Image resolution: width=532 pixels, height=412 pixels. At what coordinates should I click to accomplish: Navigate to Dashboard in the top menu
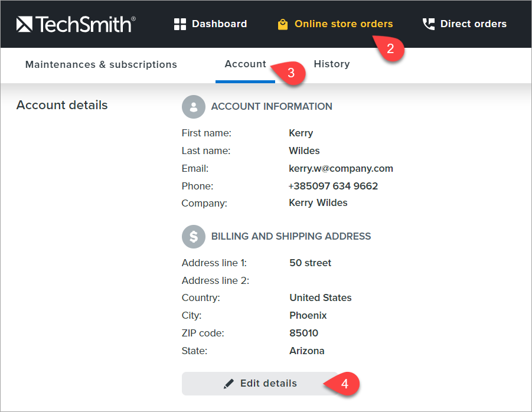point(219,24)
